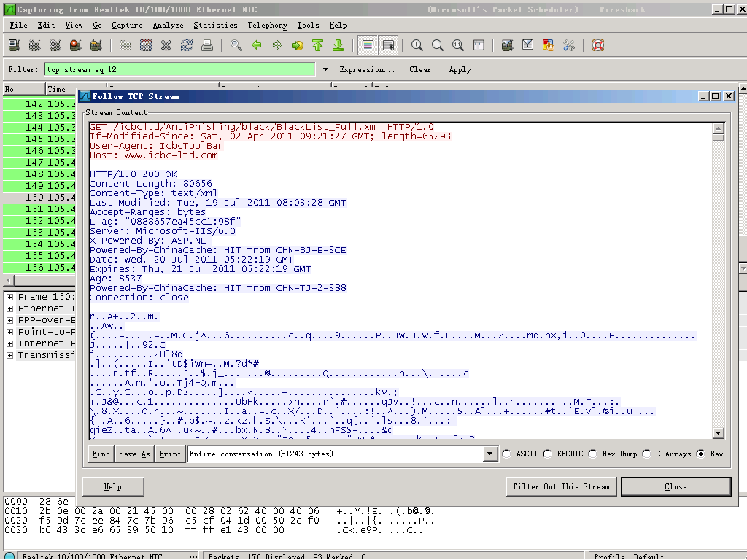
Task: Zoom in on packet text
Action: tap(417, 45)
